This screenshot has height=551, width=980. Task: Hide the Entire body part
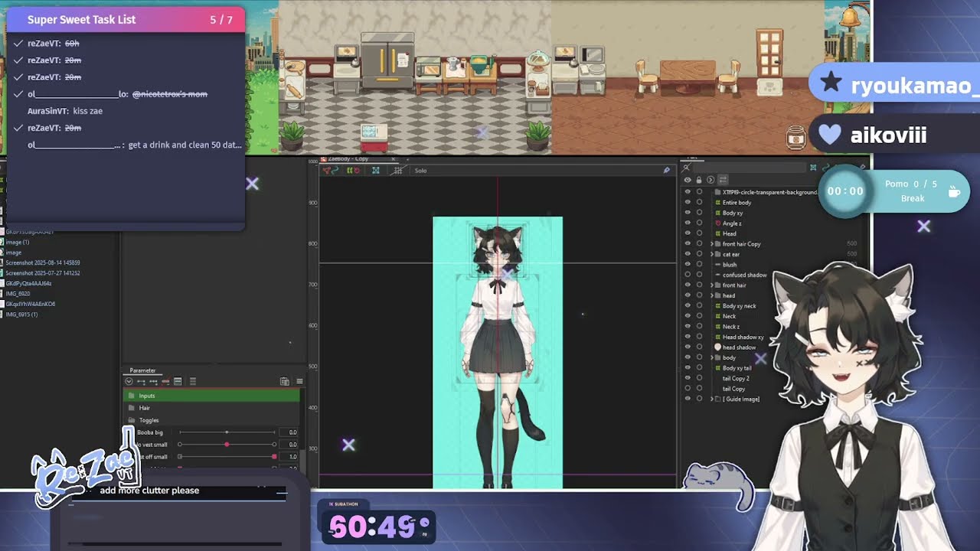pyautogui.click(x=688, y=203)
